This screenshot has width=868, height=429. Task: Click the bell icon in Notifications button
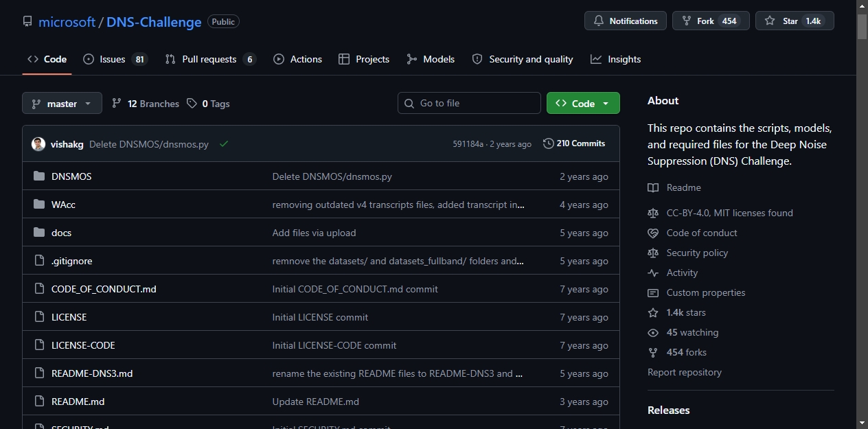point(599,21)
